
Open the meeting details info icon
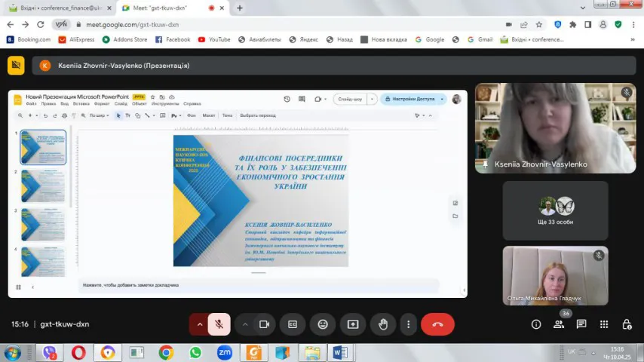point(536,324)
